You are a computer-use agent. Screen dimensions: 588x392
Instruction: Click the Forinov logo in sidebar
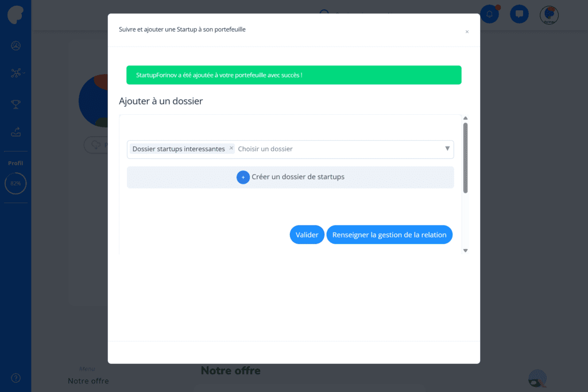16,14
